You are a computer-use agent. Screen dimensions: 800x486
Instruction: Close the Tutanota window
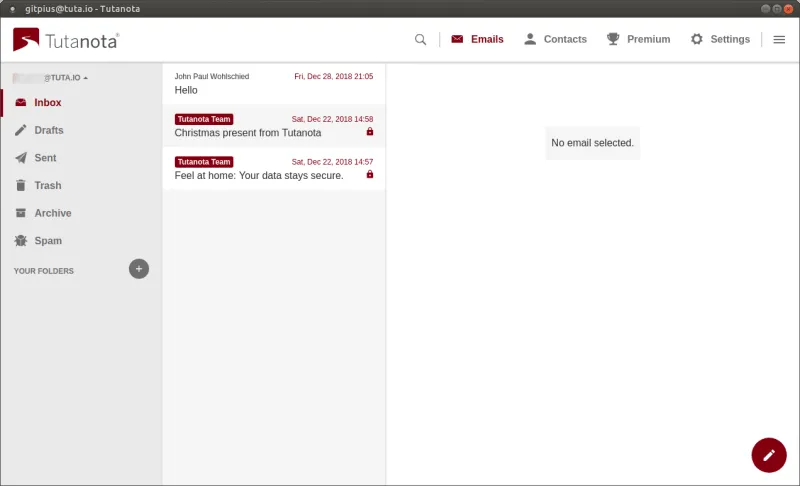coord(788,8)
